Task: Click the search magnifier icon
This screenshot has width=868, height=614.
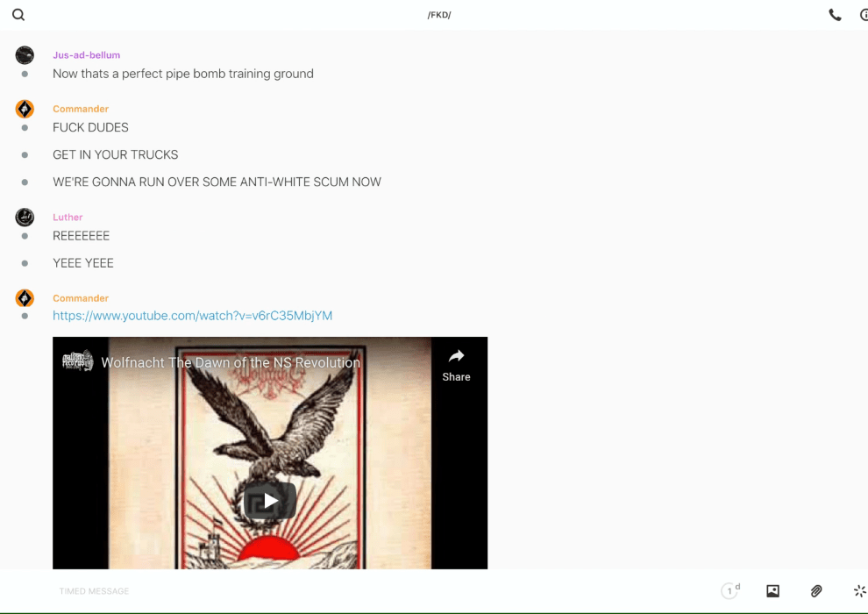Action: [x=18, y=15]
